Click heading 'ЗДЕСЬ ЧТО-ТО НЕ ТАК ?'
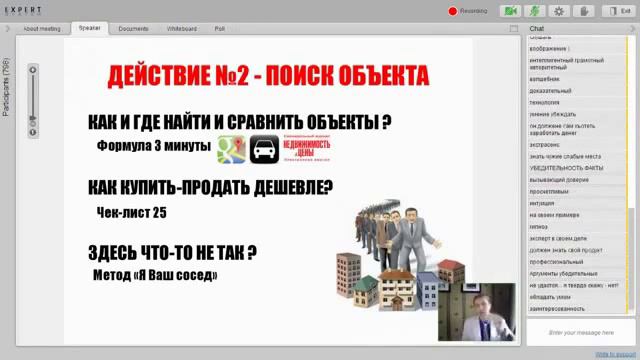 click(173, 253)
